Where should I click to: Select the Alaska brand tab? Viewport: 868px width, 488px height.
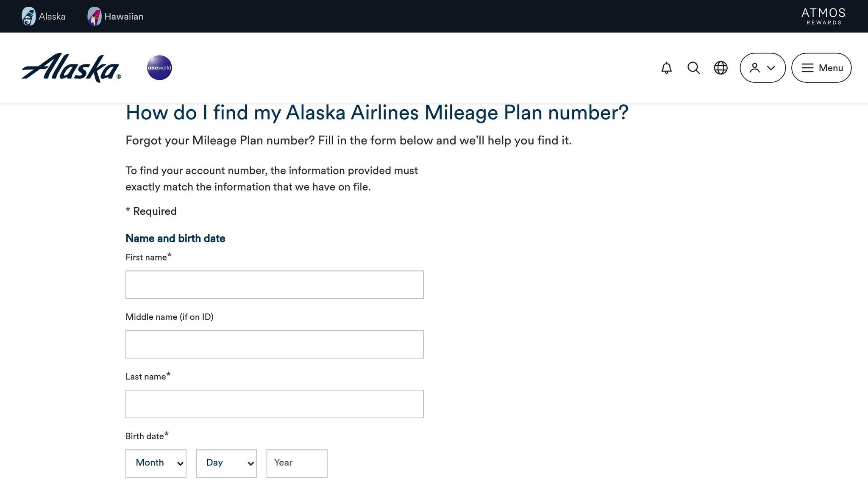(x=44, y=16)
